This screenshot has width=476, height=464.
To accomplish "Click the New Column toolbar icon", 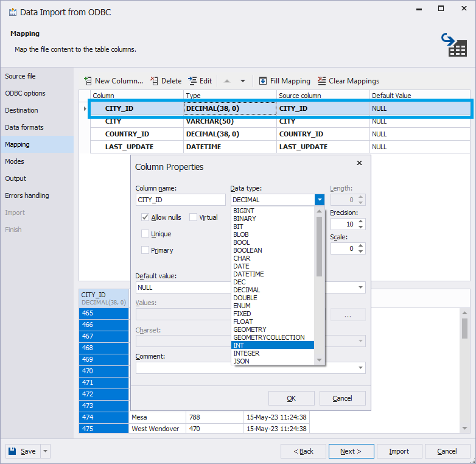I will click(x=88, y=81).
